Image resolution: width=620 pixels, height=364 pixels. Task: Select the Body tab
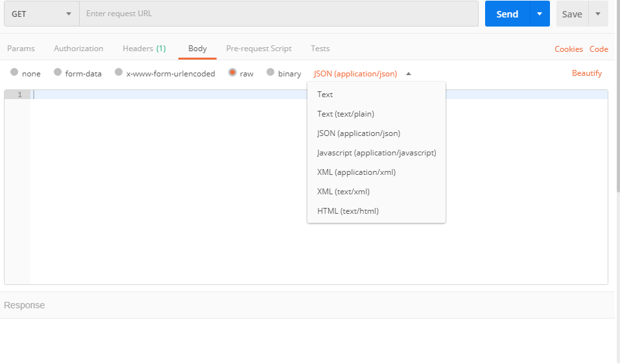click(x=197, y=49)
